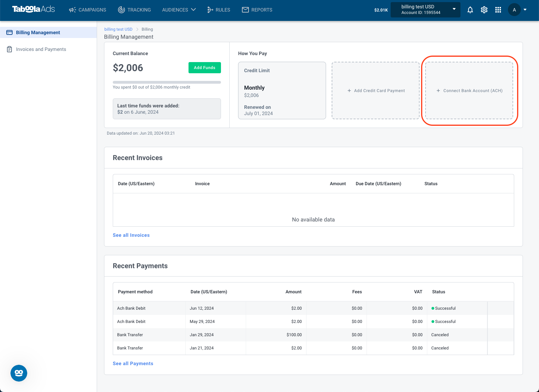Click the user avatar A
This screenshot has height=392, width=539.
pyautogui.click(x=514, y=10)
